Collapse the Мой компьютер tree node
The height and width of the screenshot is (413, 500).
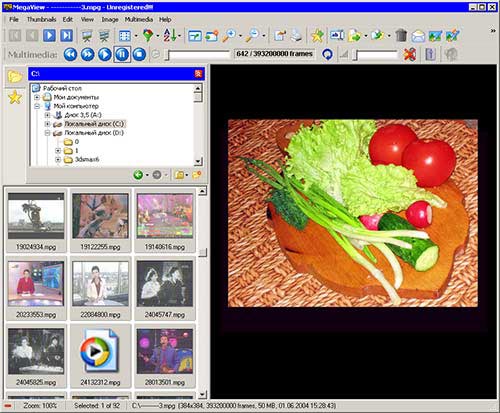(x=37, y=106)
